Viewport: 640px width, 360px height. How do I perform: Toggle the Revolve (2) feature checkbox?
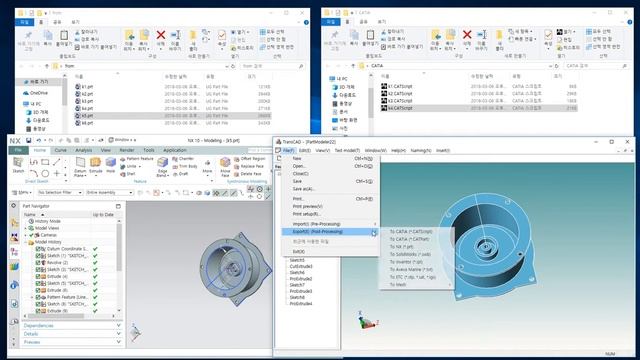coord(38,262)
